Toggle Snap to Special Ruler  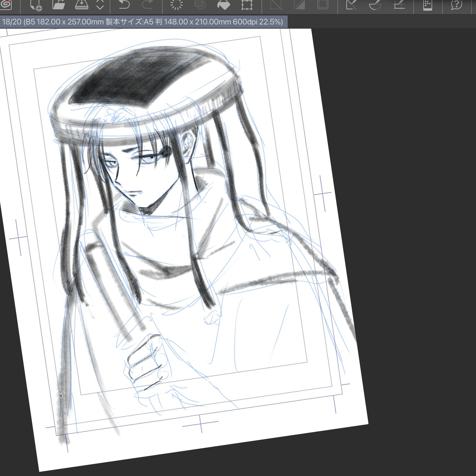375,5
